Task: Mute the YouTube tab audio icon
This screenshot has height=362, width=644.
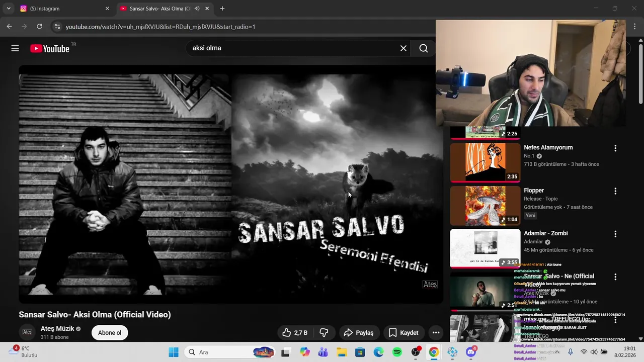Action: 197,9
